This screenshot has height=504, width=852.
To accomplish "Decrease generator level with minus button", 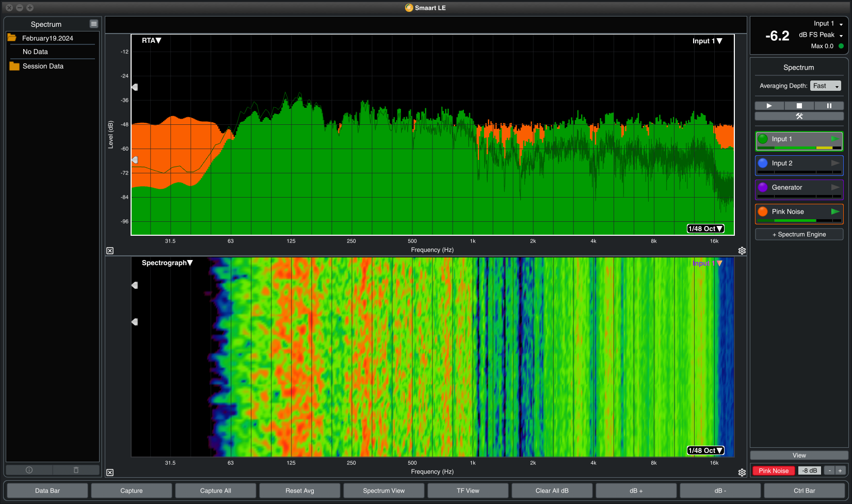I will (830, 470).
